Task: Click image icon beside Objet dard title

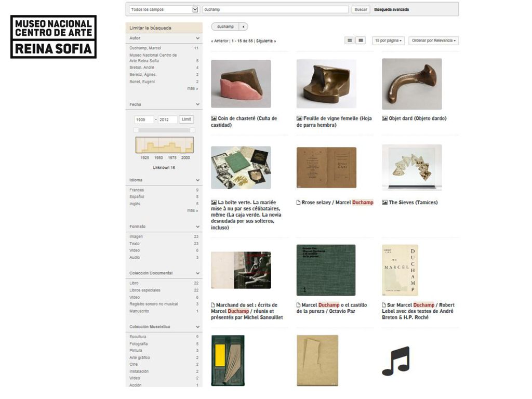Action: [x=385, y=118]
